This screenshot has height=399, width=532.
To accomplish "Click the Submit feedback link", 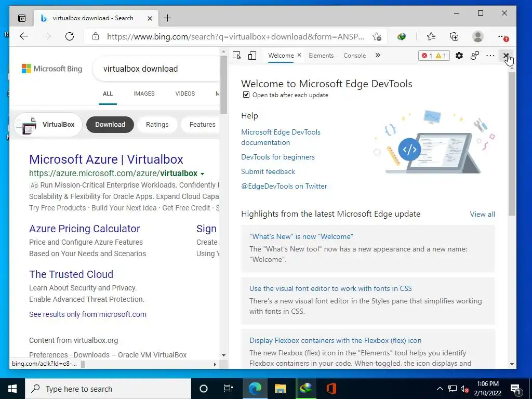I will 268,171.
